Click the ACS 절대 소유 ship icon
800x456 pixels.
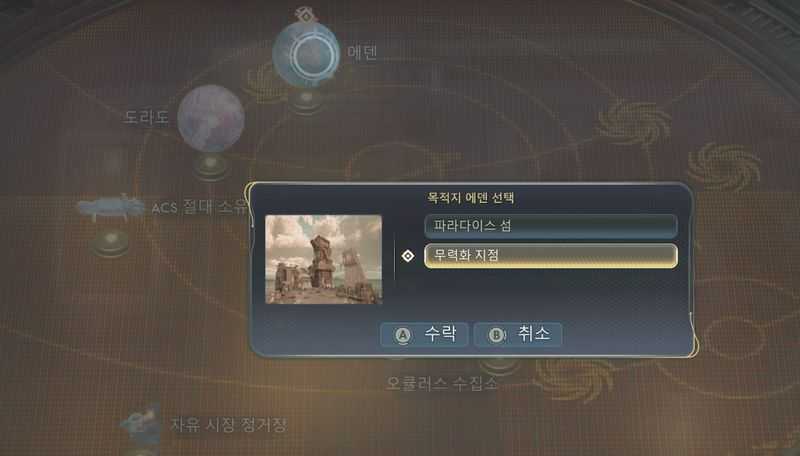[111, 208]
